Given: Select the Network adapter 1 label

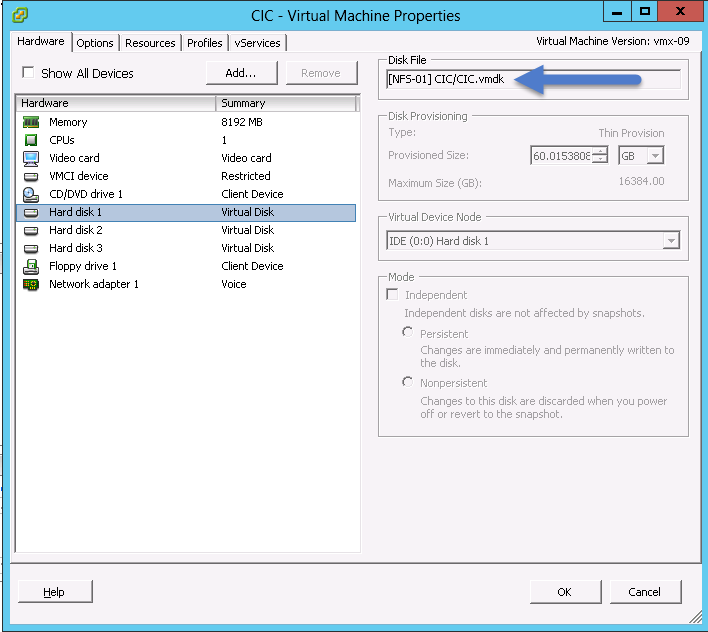Looking at the screenshot, I should pos(94,284).
